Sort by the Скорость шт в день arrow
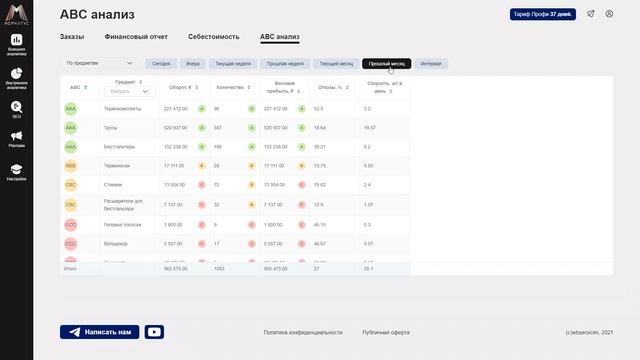 click(x=391, y=91)
